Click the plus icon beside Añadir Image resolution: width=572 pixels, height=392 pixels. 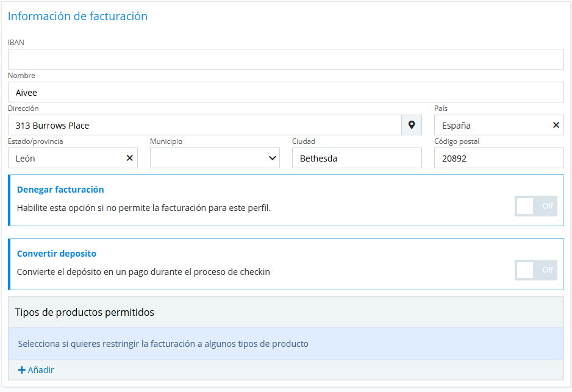21,370
